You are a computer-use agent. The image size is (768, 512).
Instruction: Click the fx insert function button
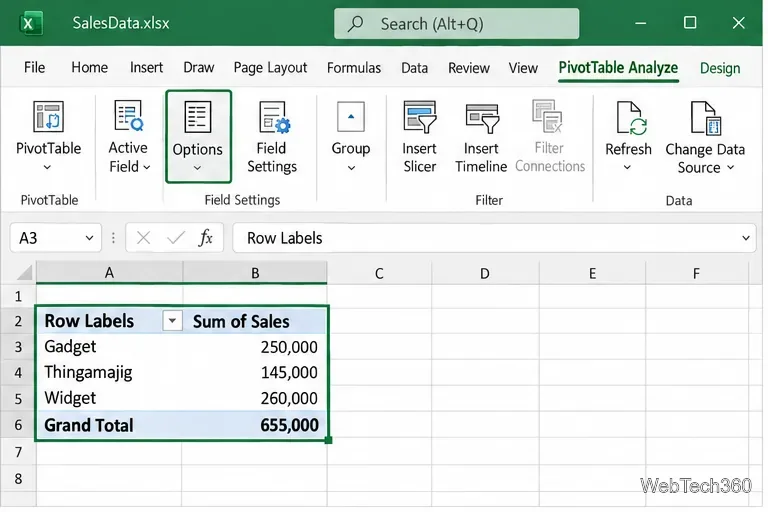[206, 238]
